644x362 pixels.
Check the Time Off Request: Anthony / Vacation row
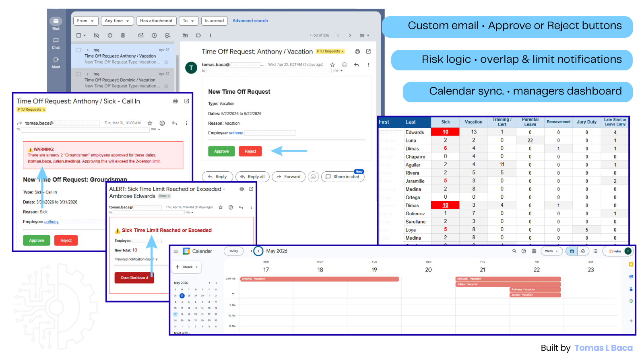point(79,50)
